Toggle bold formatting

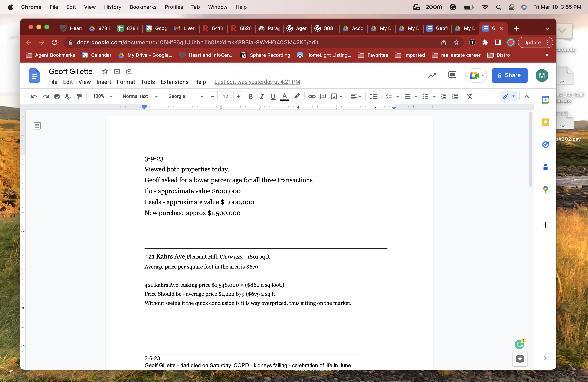point(250,96)
